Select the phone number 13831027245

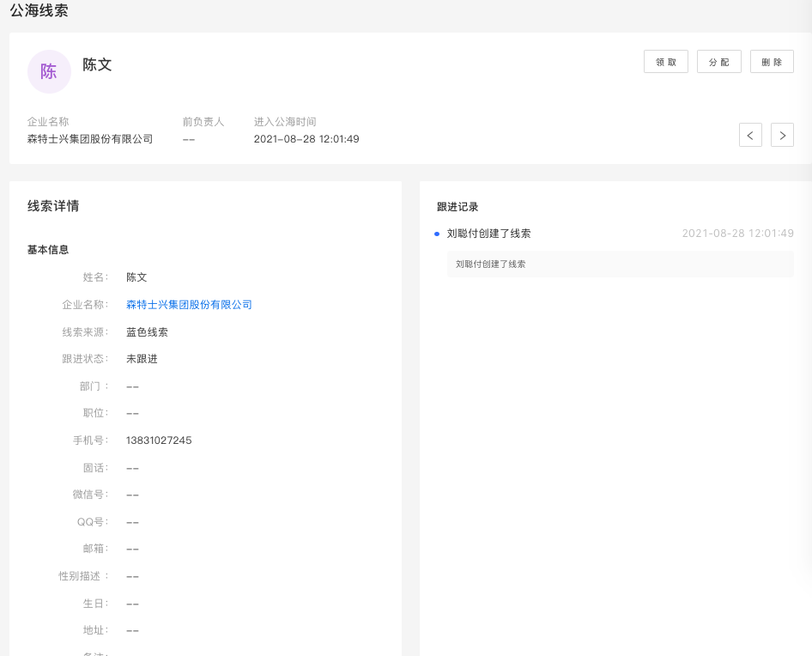[159, 440]
